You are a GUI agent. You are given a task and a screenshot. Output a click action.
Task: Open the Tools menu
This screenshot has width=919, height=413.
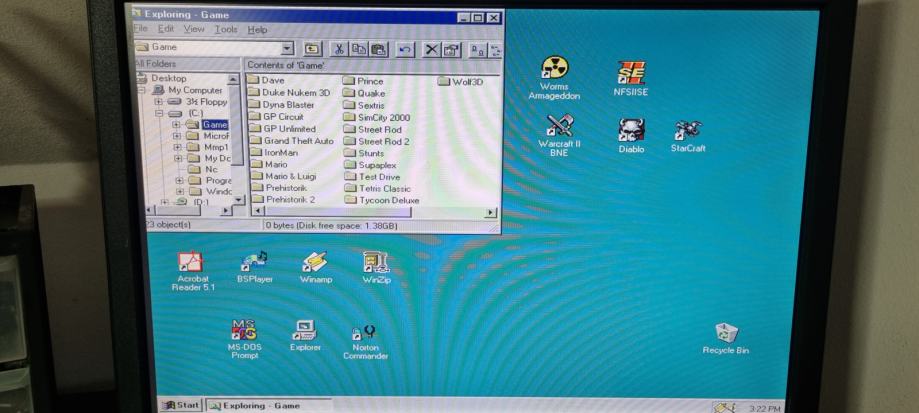(226, 29)
